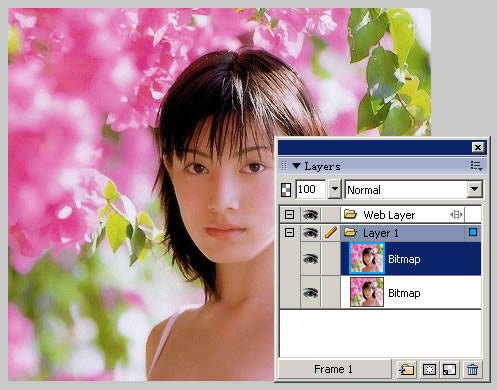Collapse the Layer 1 tree node

pyautogui.click(x=289, y=233)
